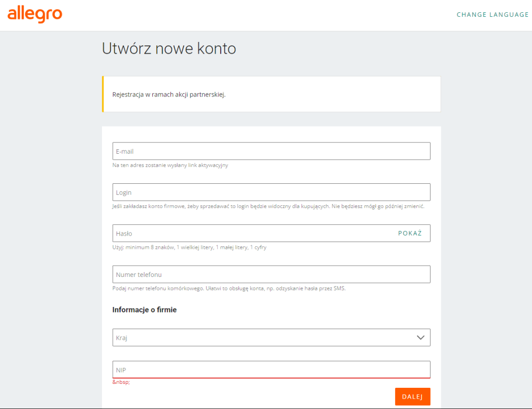Click the "Utwórz nowe konto" heading
This screenshot has width=532, height=409.
(x=169, y=48)
